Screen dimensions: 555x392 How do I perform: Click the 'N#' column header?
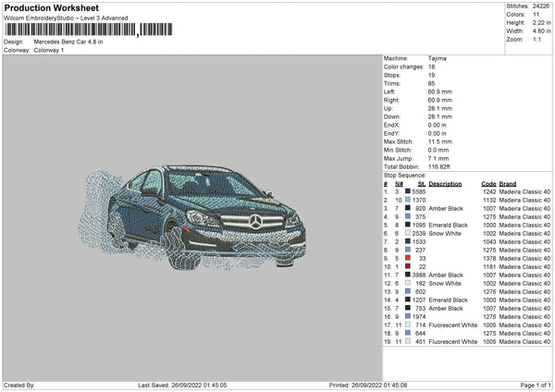click(399, 184)
